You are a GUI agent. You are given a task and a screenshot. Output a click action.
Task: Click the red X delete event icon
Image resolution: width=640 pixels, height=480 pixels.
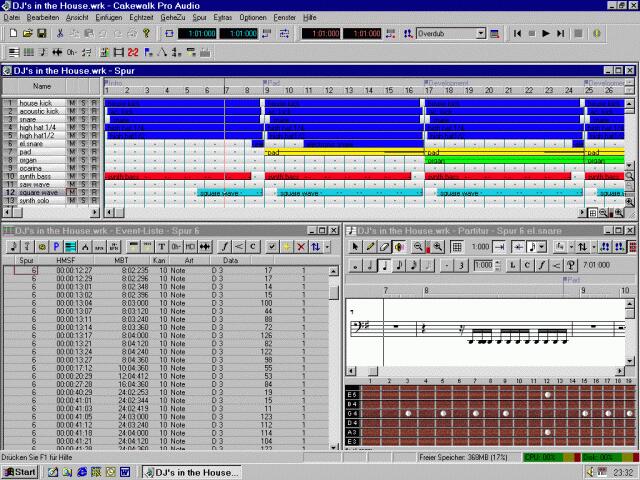[301, 247]
